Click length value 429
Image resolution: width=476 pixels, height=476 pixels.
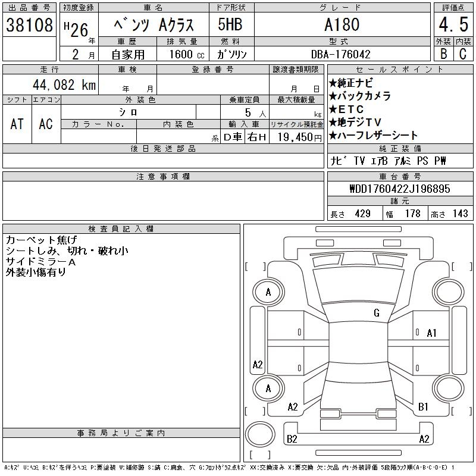(x=362, y=214)
